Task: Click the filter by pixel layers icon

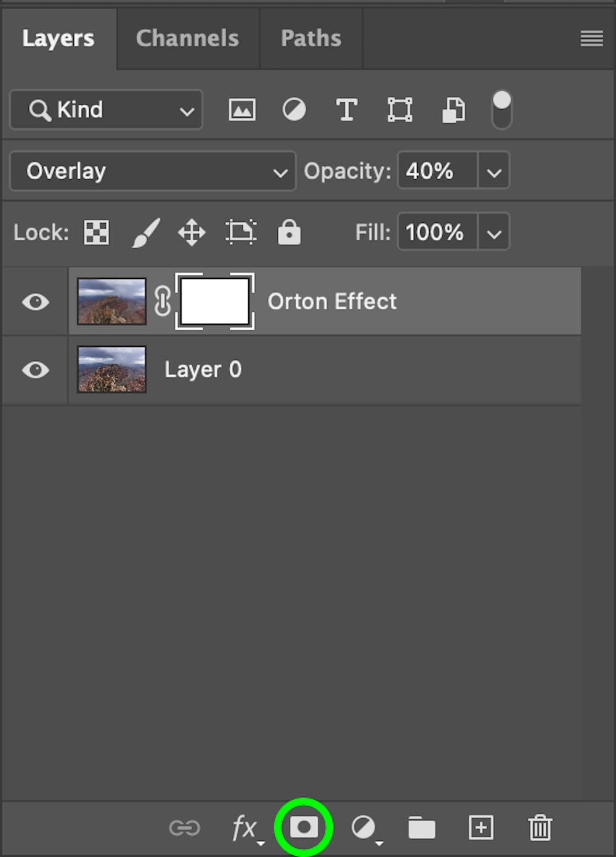Action: click(241, 110)
